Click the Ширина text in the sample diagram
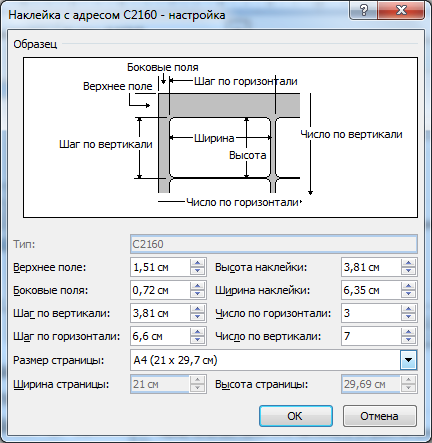The image size is (432, 443). point(214,138)
